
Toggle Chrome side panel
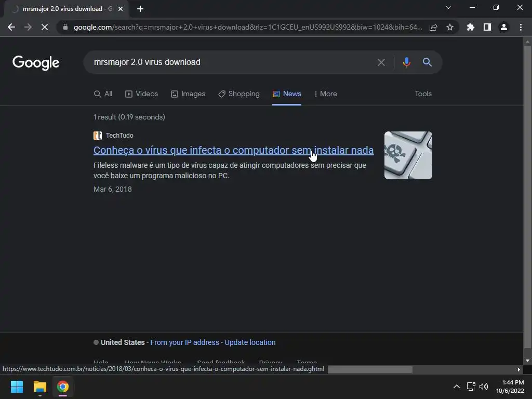click(487, 27)
